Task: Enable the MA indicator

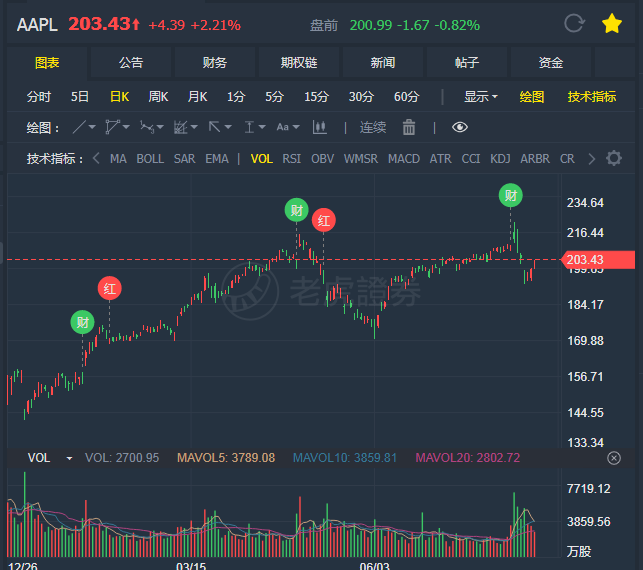Action: (118, 159)
